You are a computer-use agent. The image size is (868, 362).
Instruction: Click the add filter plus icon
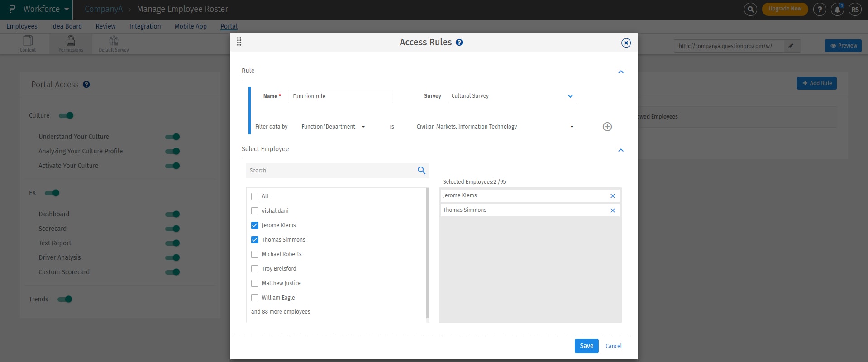coord(607,127)
